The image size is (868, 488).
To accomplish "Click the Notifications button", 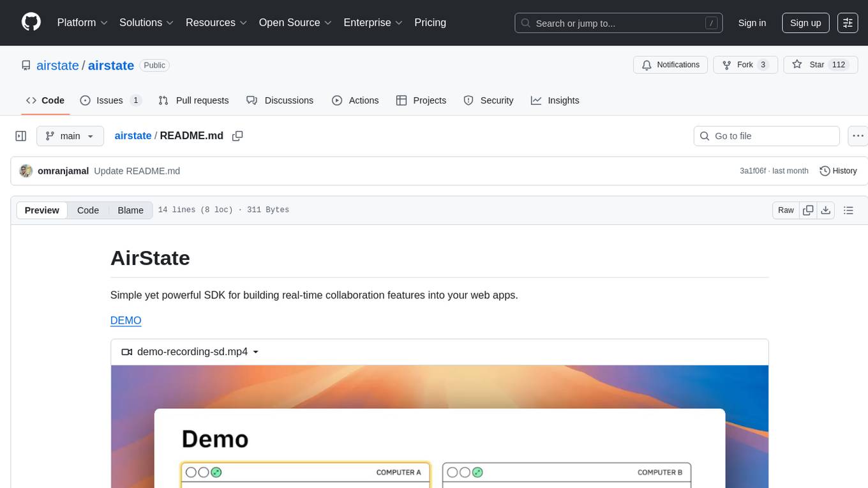I will (670, 65).
